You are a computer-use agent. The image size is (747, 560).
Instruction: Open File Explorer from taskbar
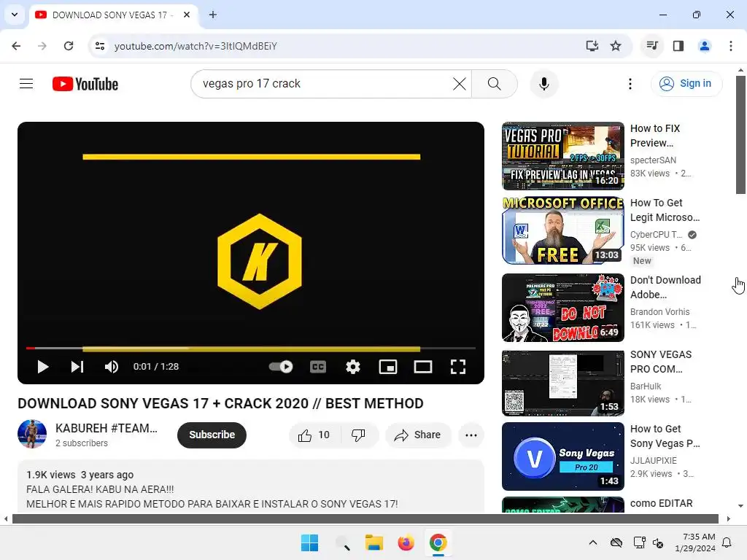374,542
